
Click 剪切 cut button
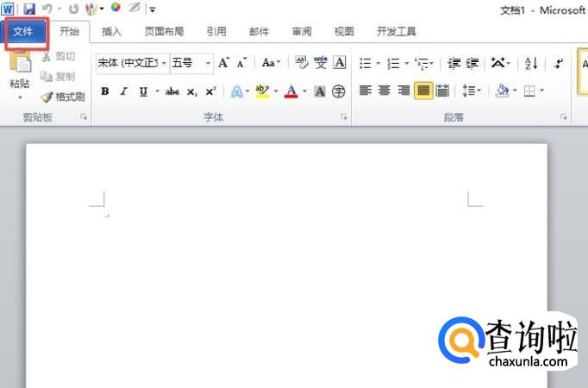(x=59, y=56)
